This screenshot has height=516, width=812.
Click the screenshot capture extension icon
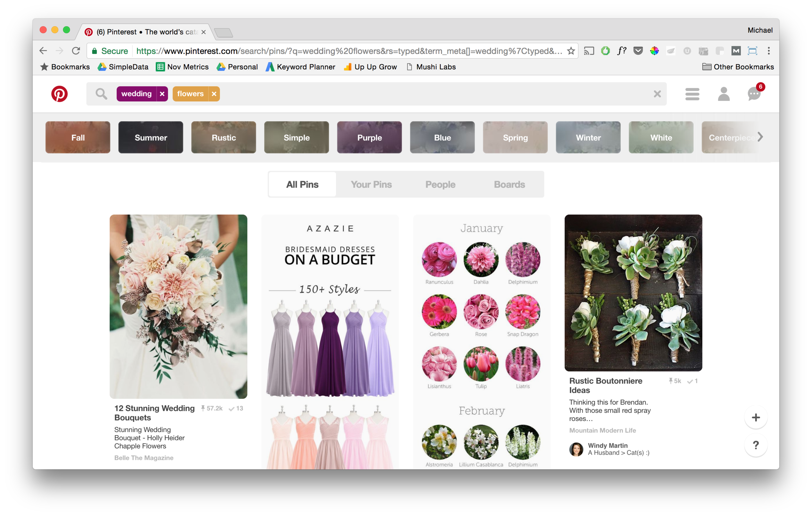click(x=752, y=51)
